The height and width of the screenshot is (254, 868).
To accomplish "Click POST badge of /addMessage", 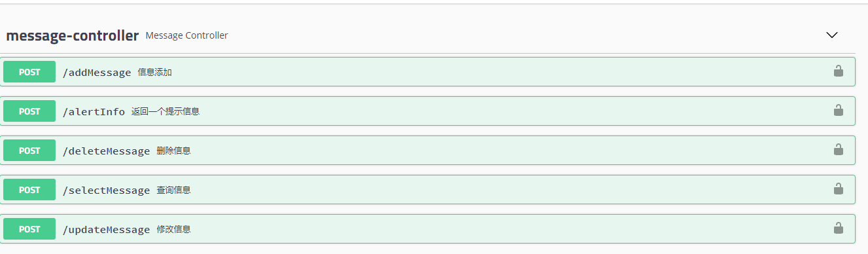I will (x=29, y=72).
